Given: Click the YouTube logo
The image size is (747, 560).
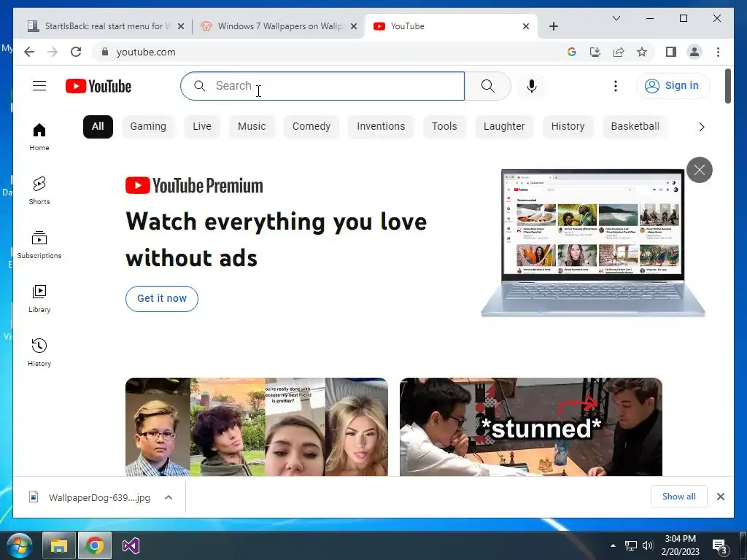Looking at the screenshot, I should point(98,86).
